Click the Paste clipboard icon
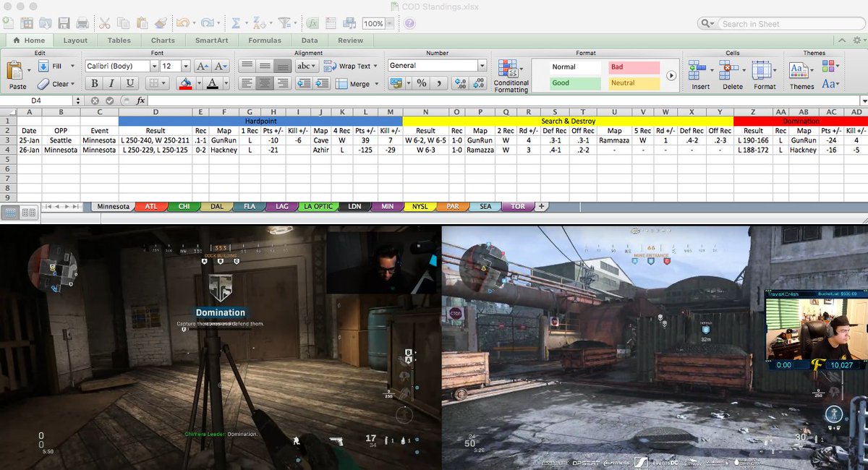This screenshot has height=470, width=868. coord(16,72)
